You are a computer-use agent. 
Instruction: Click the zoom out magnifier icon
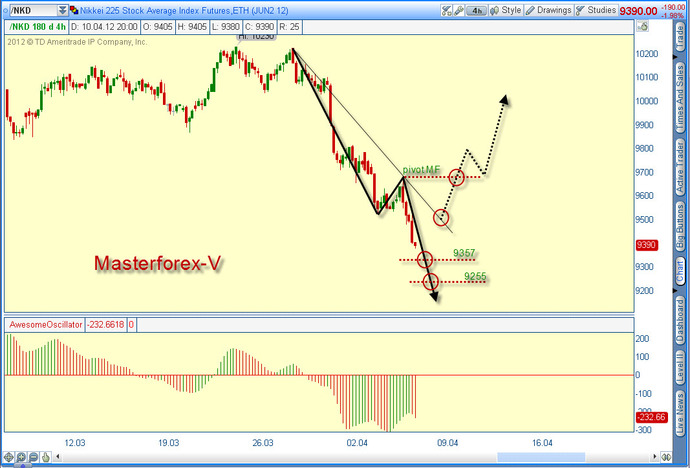33,457
